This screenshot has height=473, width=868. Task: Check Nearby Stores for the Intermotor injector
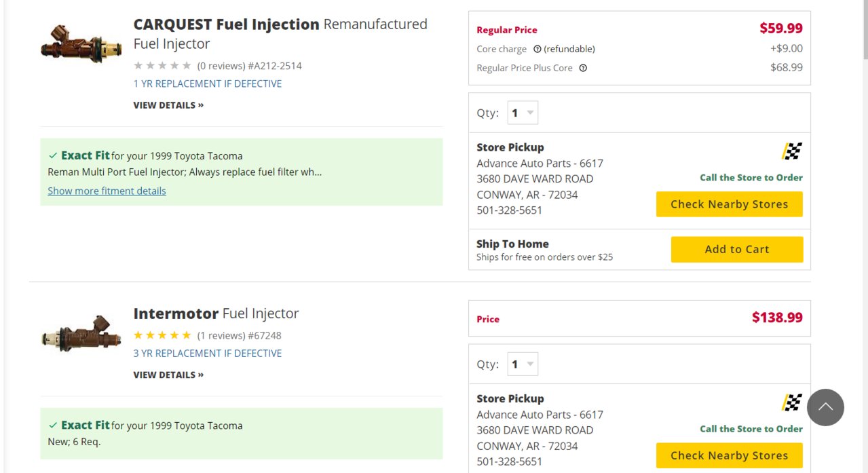tap(730, 455)
